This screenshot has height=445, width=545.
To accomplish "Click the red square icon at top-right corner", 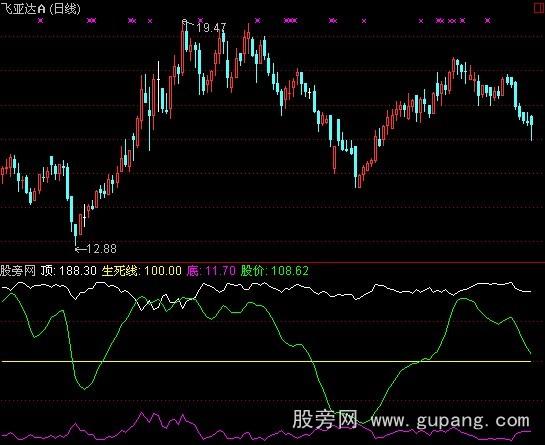I will (x=539, y=8).
